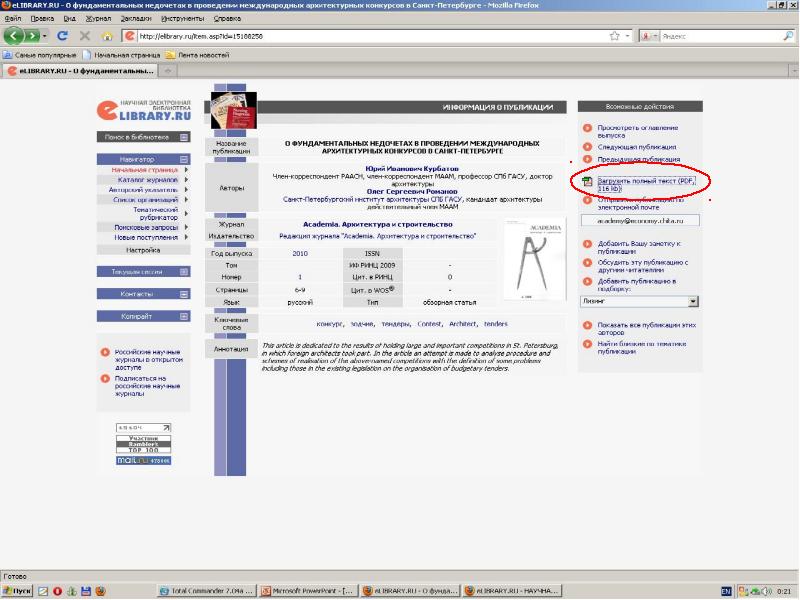
Task: Open the Справка menu
Action: (227, 18)
